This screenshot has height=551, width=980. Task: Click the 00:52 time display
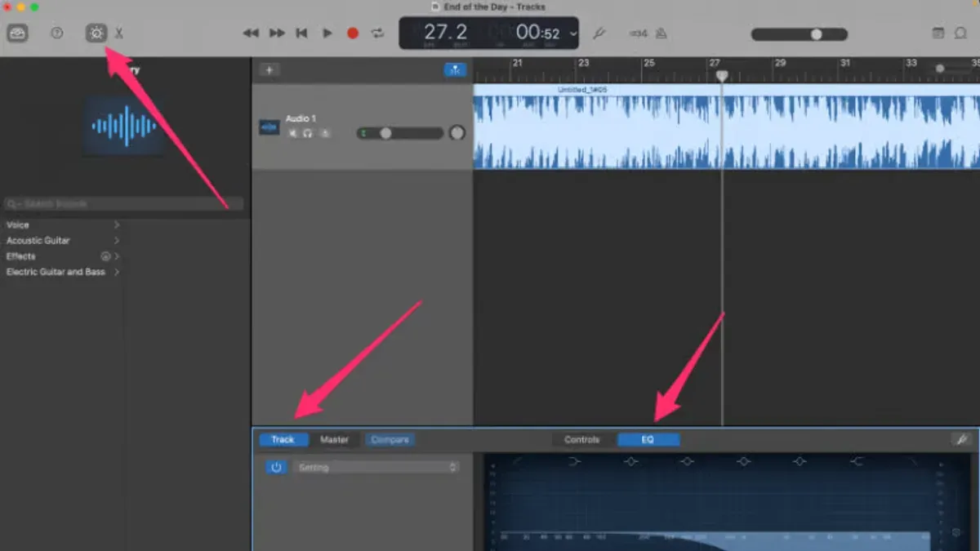tap(538, 33)
